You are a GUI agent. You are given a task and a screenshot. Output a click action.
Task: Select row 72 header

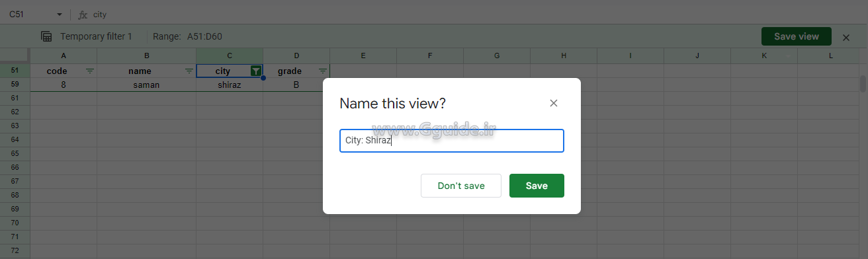tap(15, 250)
